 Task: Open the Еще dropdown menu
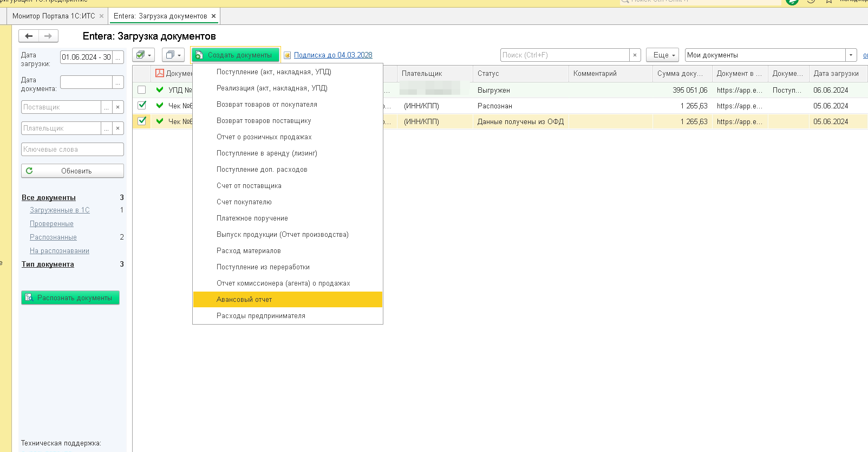(663, 55)
